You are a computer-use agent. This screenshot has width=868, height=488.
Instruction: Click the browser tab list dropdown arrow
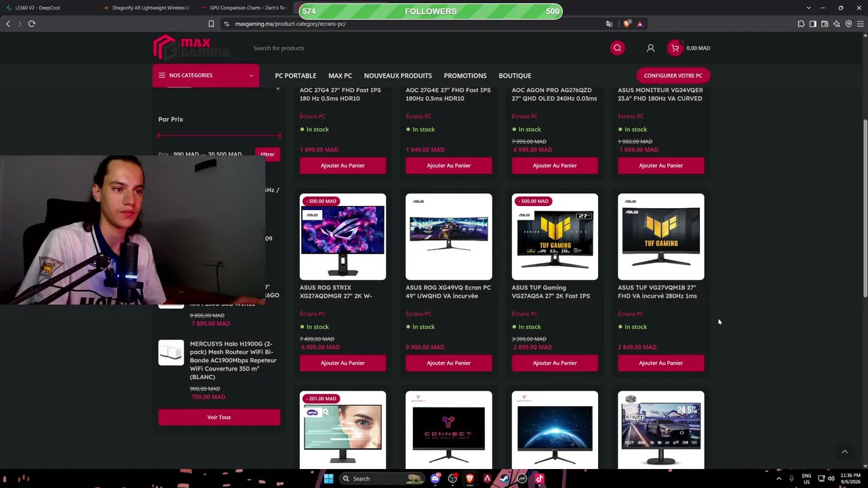808,7
